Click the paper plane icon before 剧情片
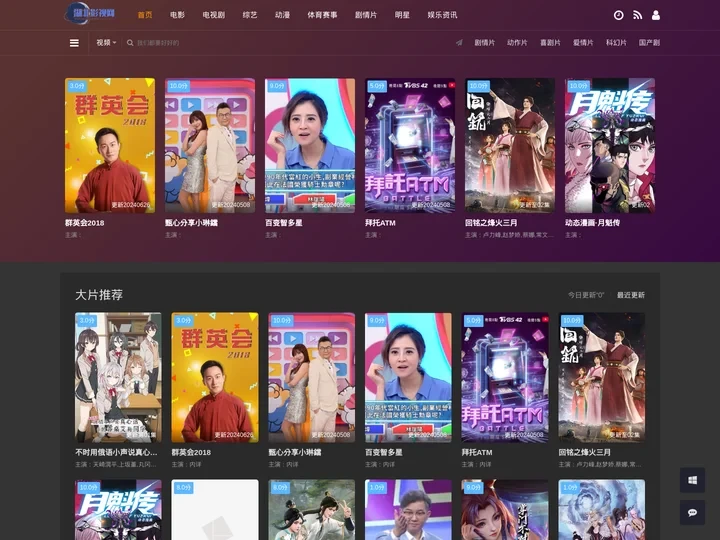The height and width of the screenshot is (540, 720). [459, 43]
